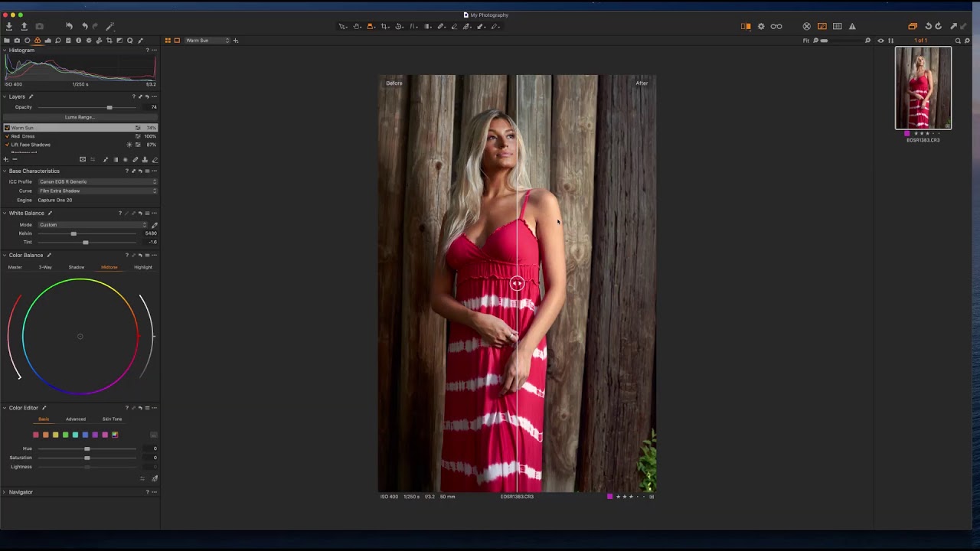Reset White Balance with panel reset arrow

click(140, 213)
